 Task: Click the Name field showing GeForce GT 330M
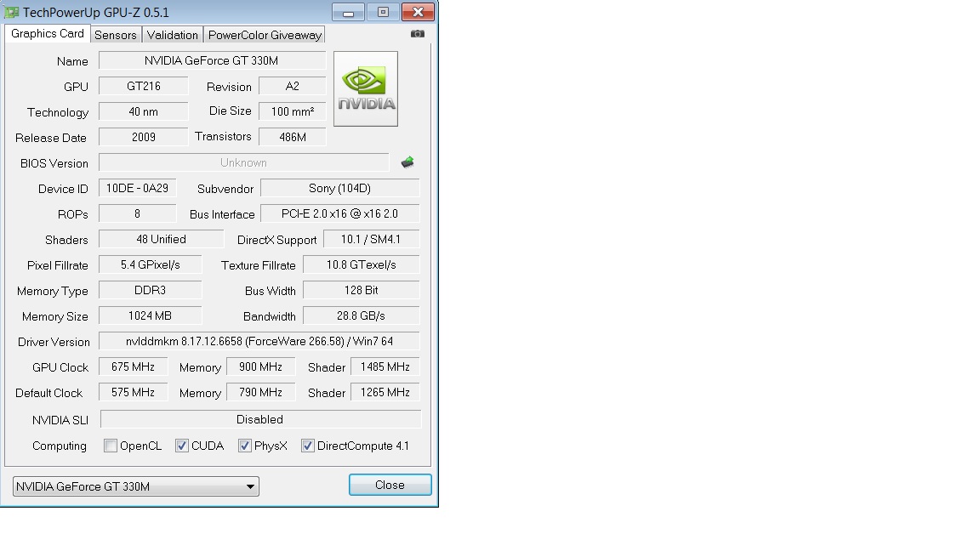(212, 60)
